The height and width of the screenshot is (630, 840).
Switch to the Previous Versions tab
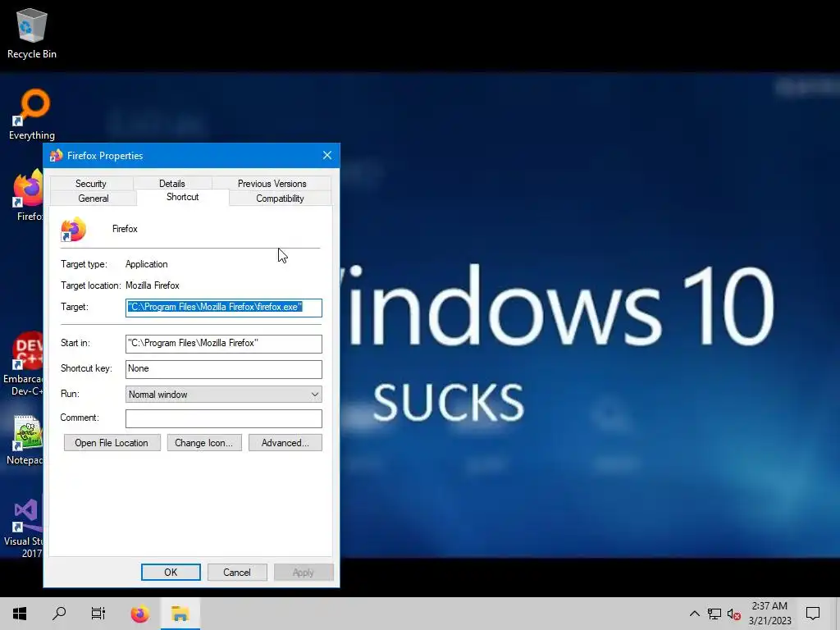pyautogui.click(x=272, y=183)
